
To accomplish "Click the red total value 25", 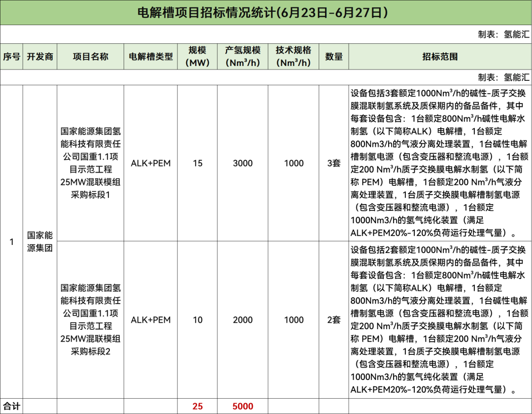I will (x=197, y=407).
